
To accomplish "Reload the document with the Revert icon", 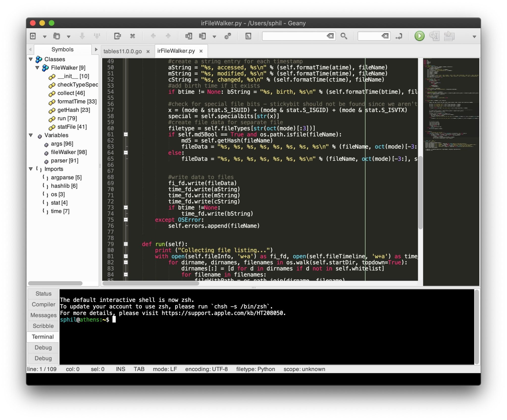I will point(118,36).
